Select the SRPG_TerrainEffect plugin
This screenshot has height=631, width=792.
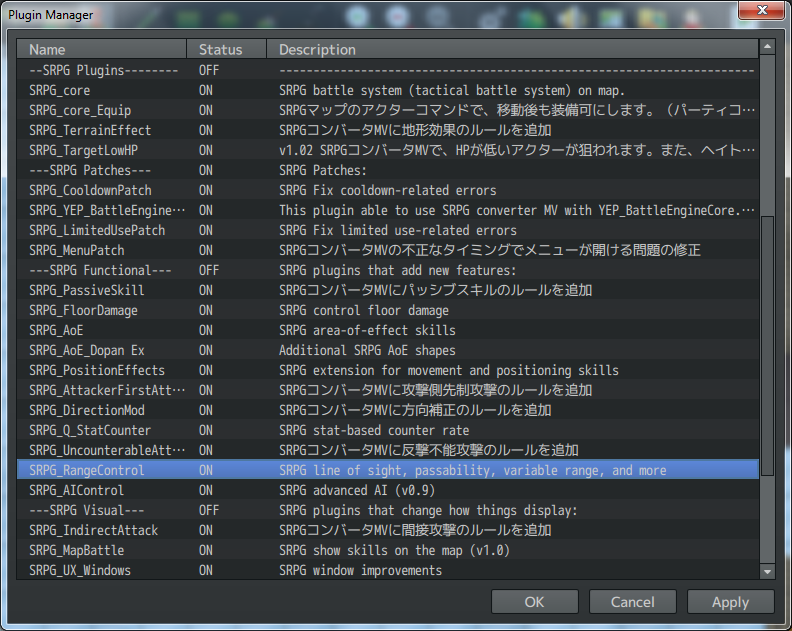(x=387, y=130)
